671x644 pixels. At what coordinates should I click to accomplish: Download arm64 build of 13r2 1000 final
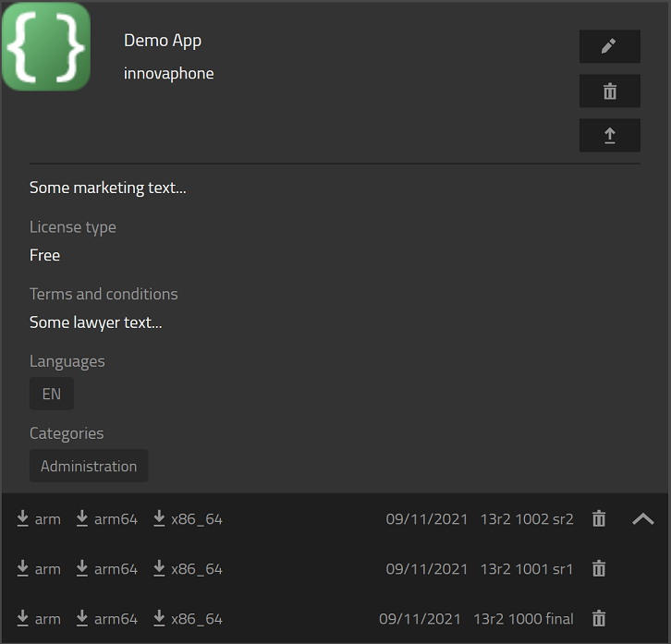coord(106,619)
